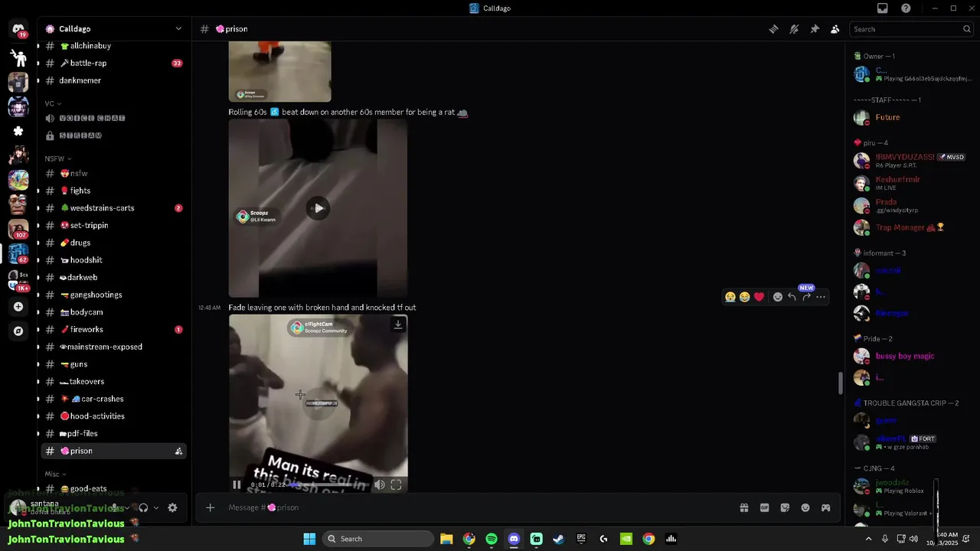Image resolution: width=980 pixels, height=551 pixels.
Task: Click Add a Server plus icon
Action: 18,307
